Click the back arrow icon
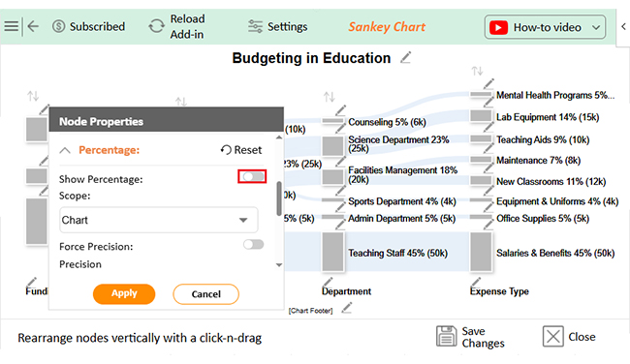The width and height of the screenshot is (630, 364). [33, 26]
